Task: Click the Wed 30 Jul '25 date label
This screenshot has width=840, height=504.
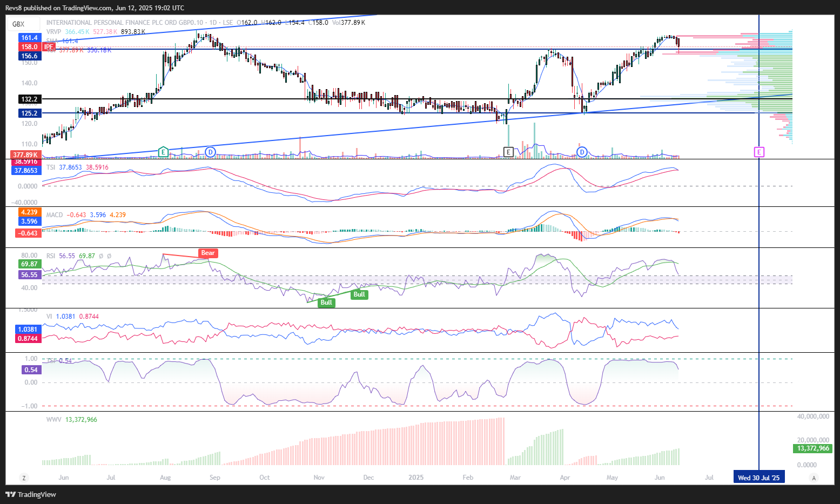Action: 758,478
